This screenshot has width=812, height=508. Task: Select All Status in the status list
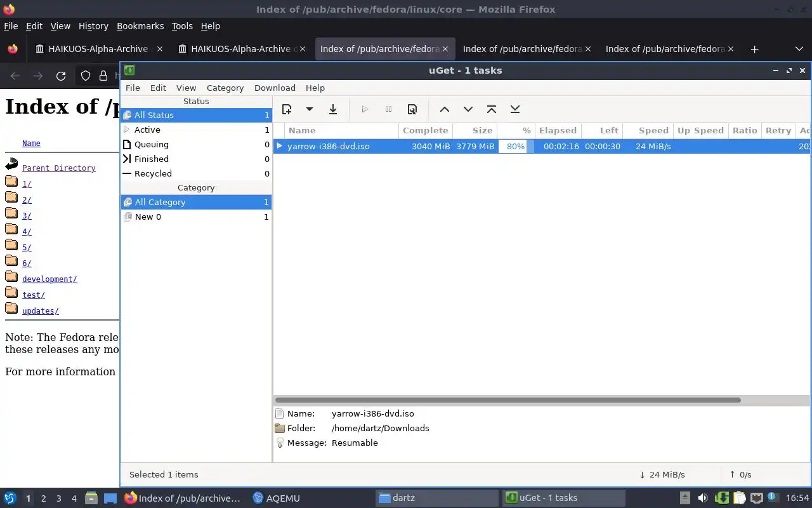pos(196,115)
